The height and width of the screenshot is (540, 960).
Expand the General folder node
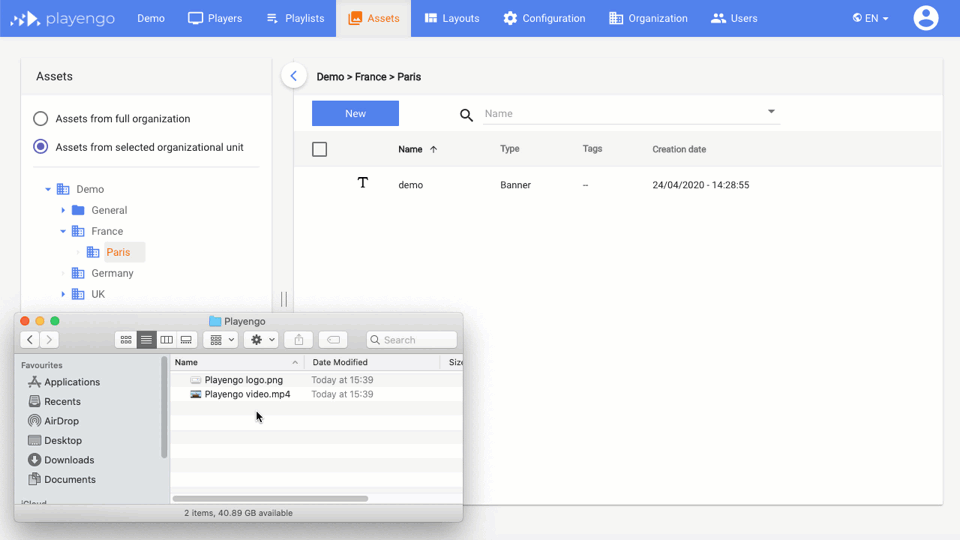(x=63, y=210)
